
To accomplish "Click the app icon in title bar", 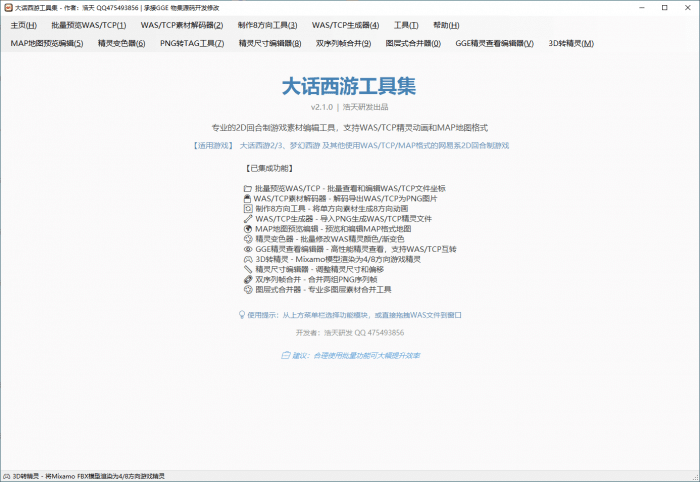I will point(8,8).
